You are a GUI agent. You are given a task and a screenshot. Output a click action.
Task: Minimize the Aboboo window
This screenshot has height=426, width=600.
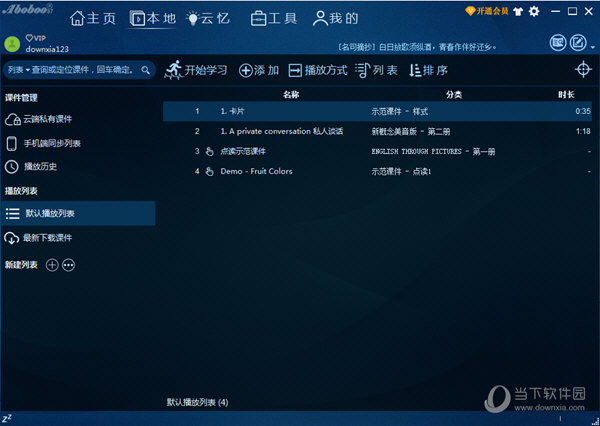(x=555, y=11)
